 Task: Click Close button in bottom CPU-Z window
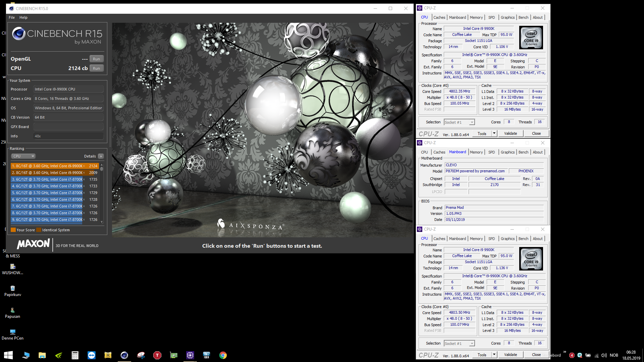pyautogui.click(x=536, y=355)
